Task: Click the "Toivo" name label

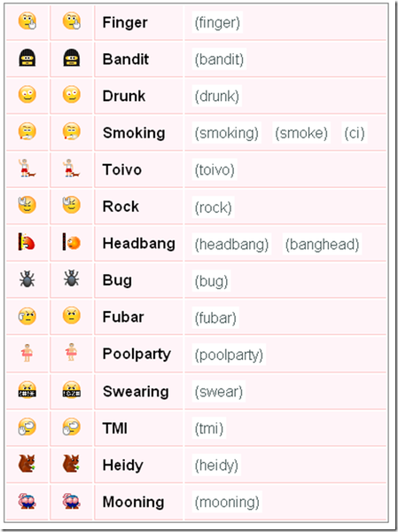Action: pos(121,169)
